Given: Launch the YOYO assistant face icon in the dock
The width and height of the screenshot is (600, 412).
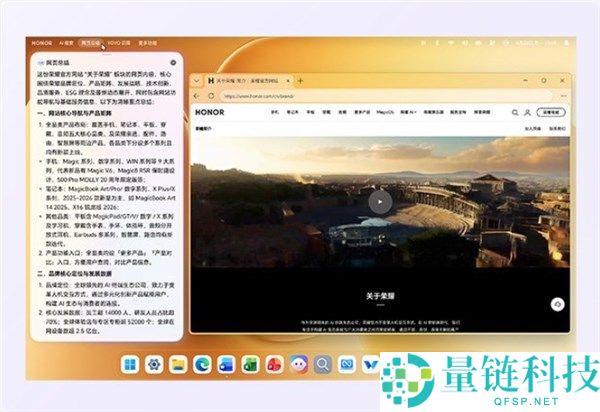Looking at the screenshot, I should 299,365.
